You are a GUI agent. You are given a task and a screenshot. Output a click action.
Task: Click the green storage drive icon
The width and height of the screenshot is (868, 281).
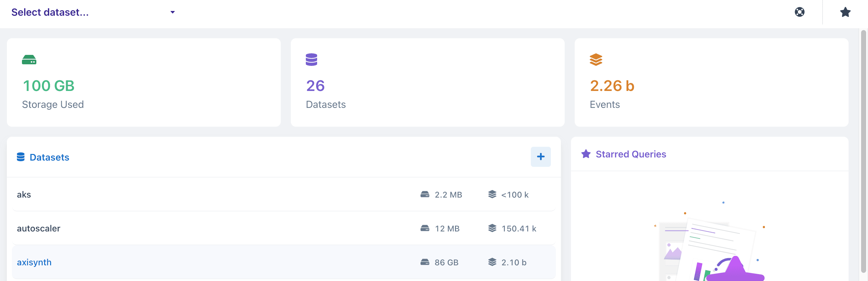click(29, 60)
